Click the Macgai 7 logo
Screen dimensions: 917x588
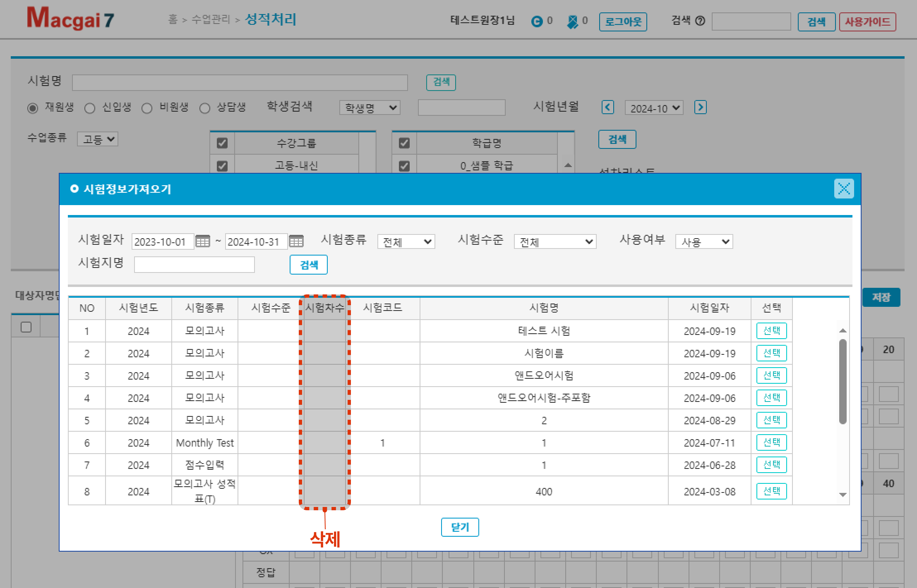click(70, 19)
